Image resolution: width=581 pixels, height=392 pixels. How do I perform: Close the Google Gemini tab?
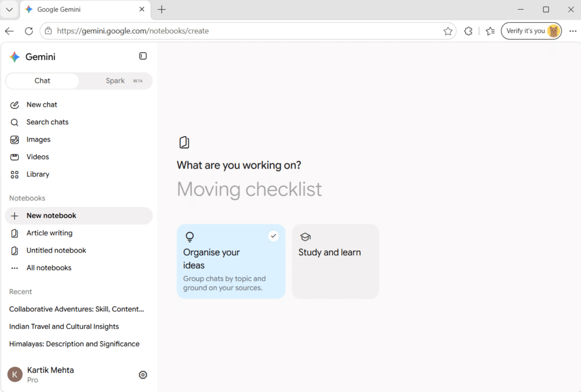141,9
